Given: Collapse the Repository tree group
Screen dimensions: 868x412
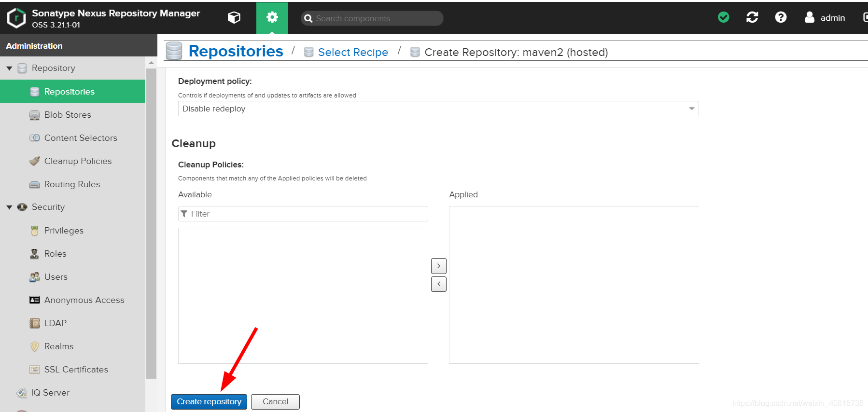Looking at the screenshot, I should point(9,69).
